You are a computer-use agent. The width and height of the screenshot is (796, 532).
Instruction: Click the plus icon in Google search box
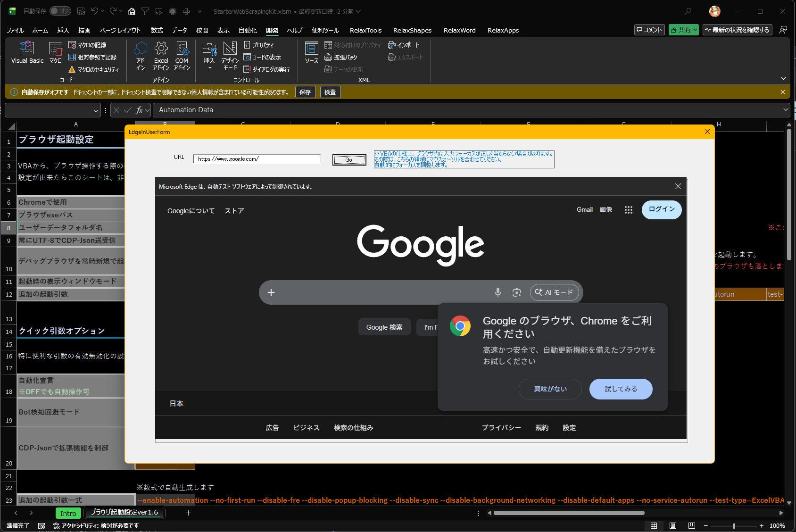[x=271, y=292]
